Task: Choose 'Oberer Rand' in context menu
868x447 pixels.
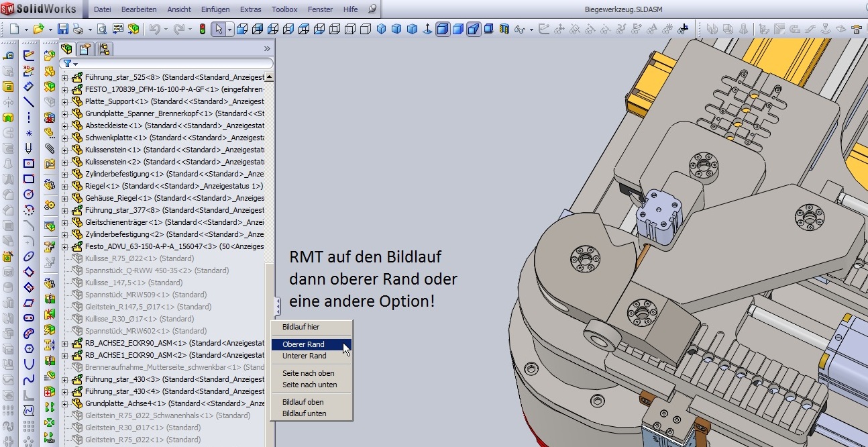Action: 311,344
